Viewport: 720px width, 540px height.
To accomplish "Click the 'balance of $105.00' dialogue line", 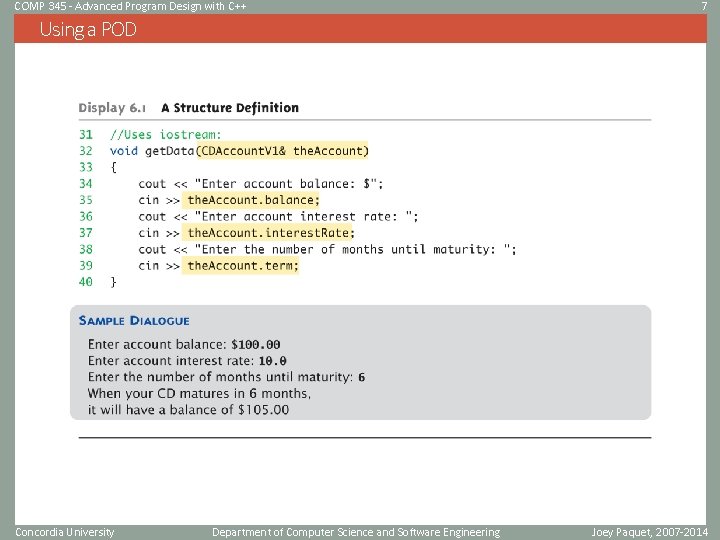I will click(x=188, y=410).
